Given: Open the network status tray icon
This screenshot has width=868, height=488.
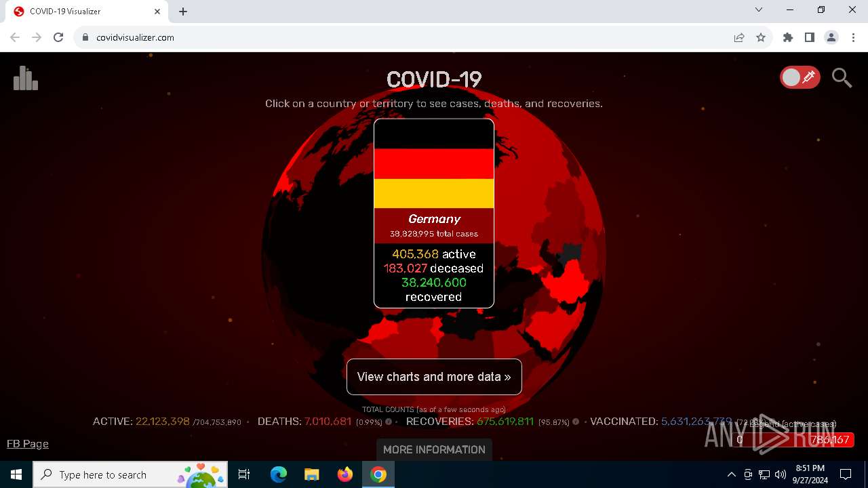Looking at the screenshot, I should click(x=764, y=474).
